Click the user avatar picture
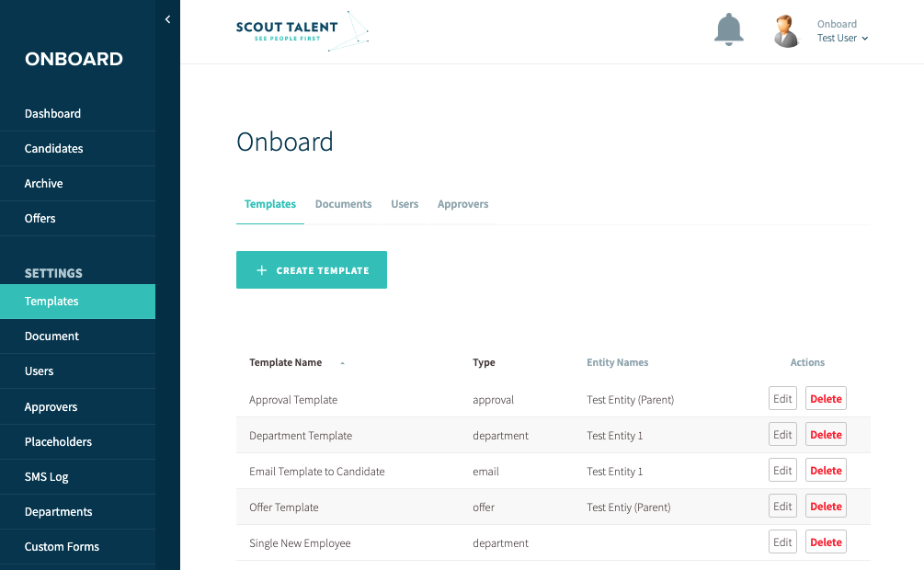The width and height of the screenshot is (924, 570). (786, 31)
